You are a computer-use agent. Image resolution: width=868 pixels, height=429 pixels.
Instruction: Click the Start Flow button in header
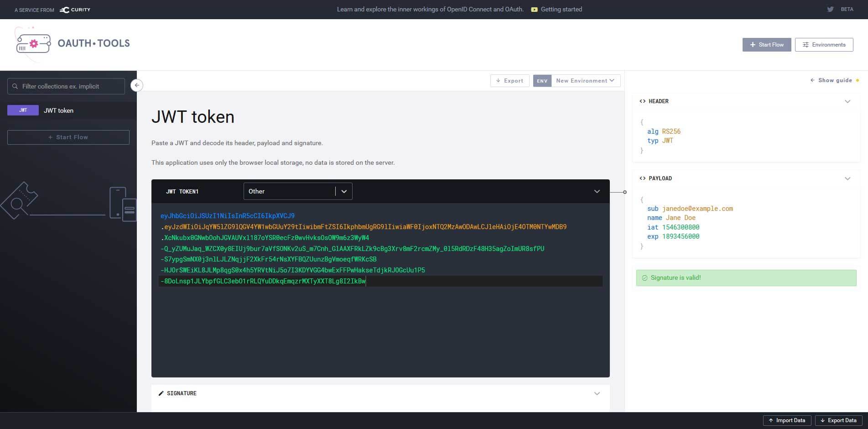pyautogui.click(x=766, y=45)
